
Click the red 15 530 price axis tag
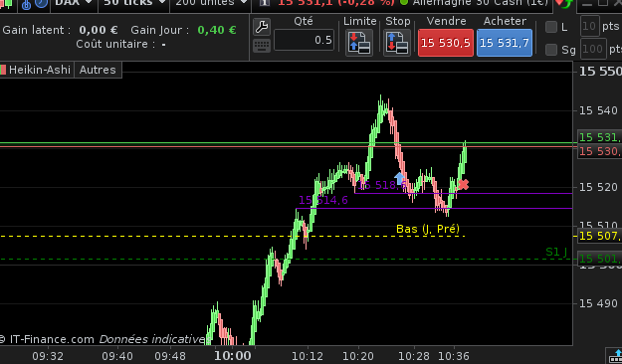(600, 151)
